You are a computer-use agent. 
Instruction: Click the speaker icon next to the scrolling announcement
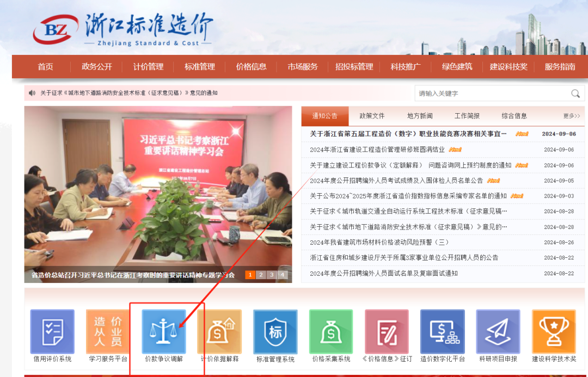[x=31, y=92]
